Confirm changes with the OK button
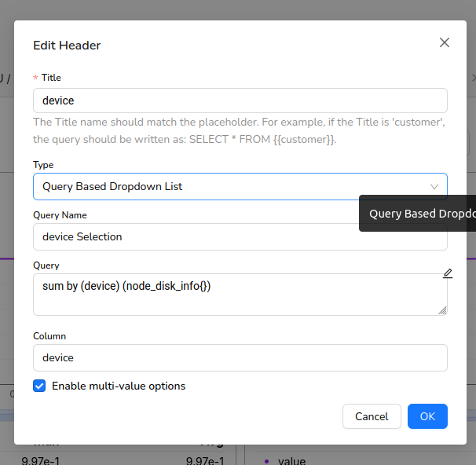Screen dimensions: 476x465 tap(427, 416)
